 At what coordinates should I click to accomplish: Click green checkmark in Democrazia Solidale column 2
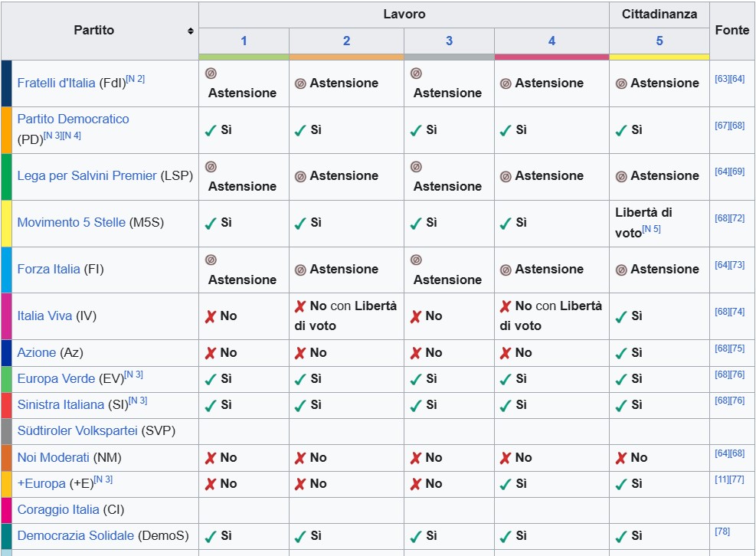tap(300, 537)
